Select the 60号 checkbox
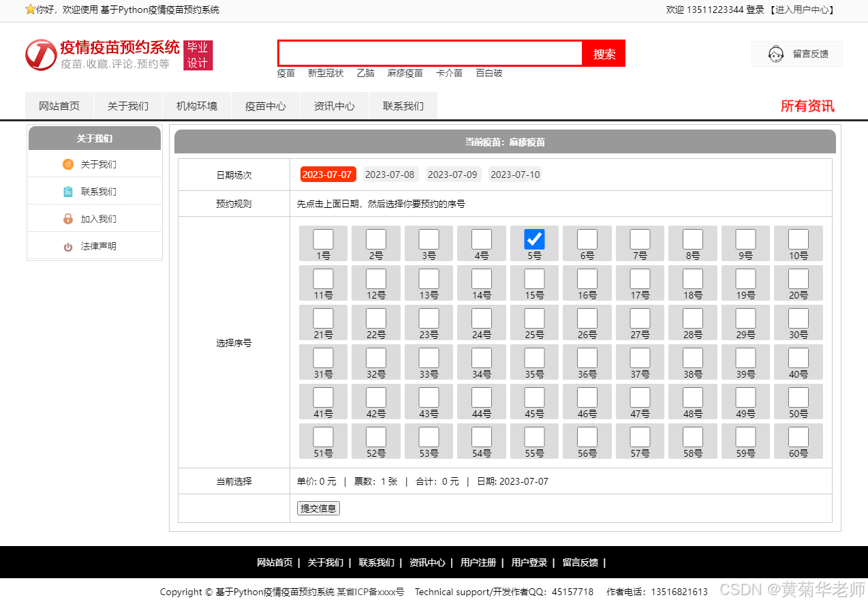Screen dimensions: 868x604 click(798, 437)
